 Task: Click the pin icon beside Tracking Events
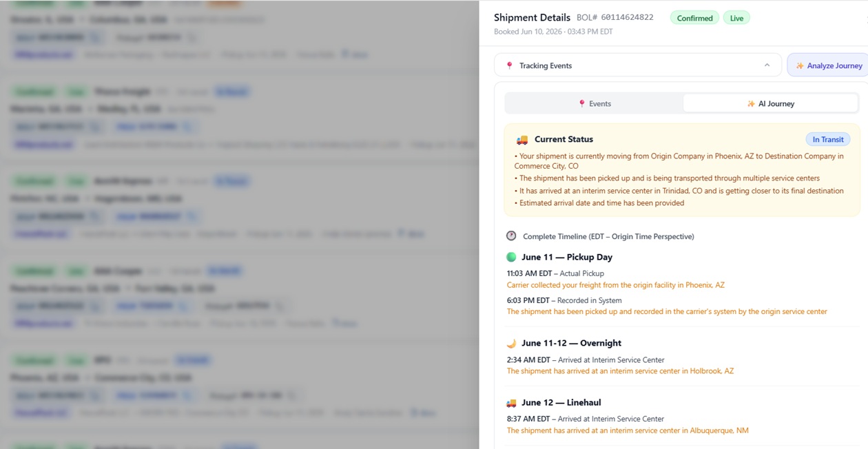pos(510,65)
